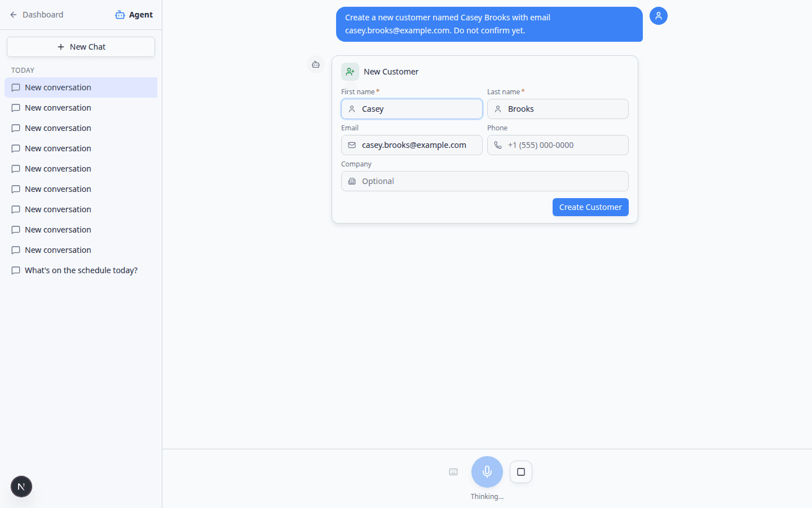Viewport: 812px width, 508px height.
Task: Open "What's on the schedule today?" chat
Action: click(x=81, y=270)
